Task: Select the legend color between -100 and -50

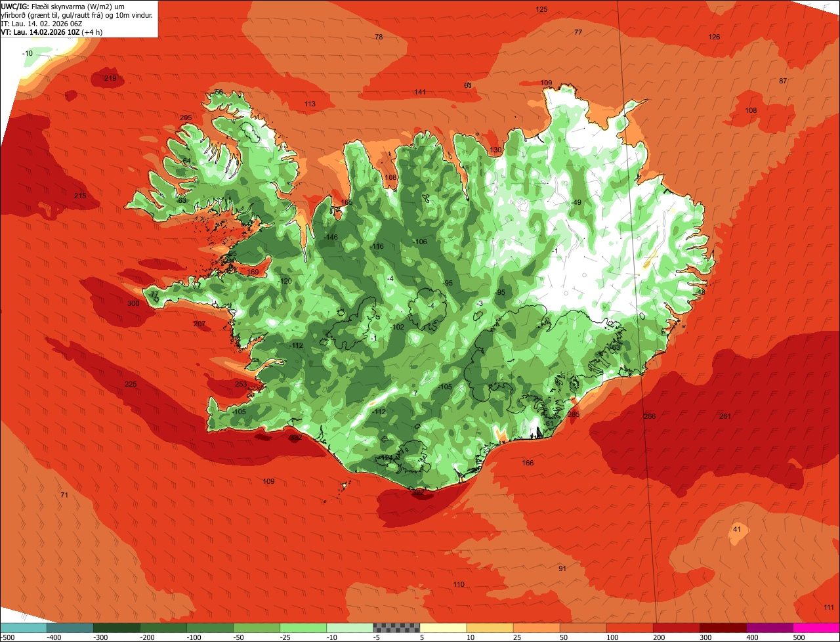Action: (x=210, y=628)
